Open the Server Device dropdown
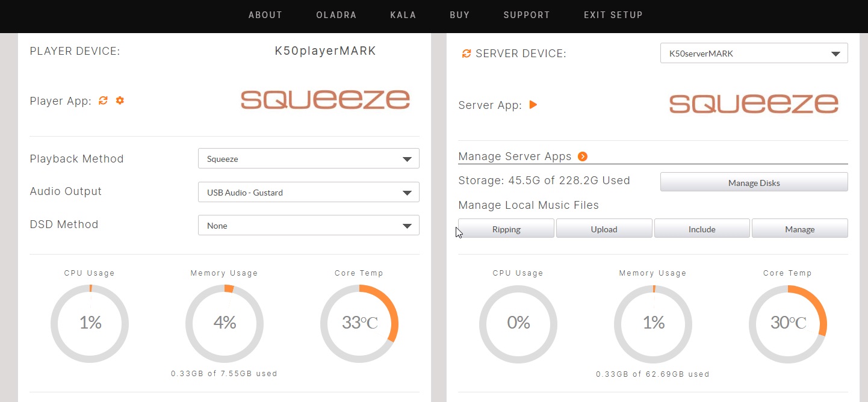 point(754,53)
